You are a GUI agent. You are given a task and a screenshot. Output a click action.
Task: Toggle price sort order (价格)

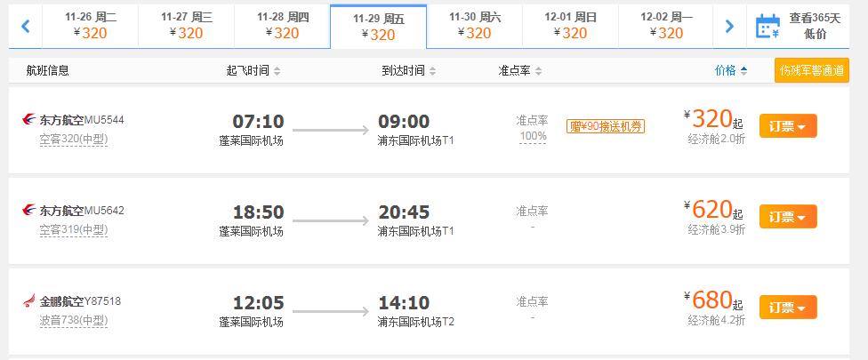pyautogui.click(x=731, y=71)
